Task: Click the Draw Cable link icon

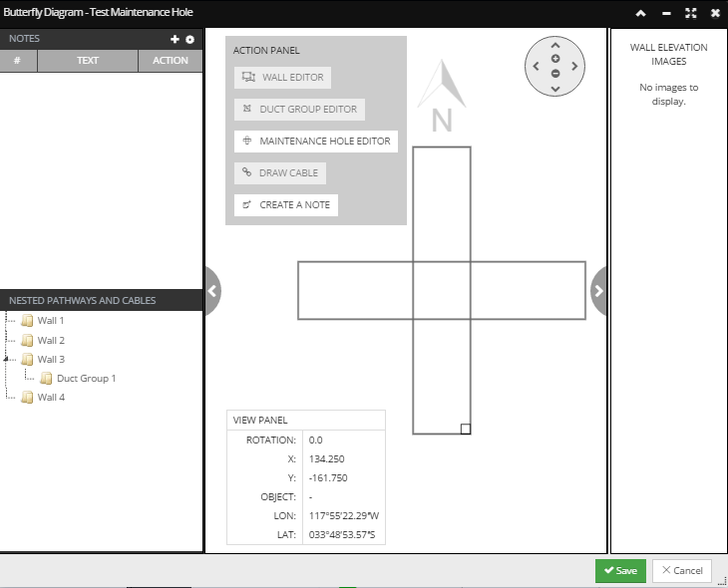Action: [x=247, y=172]
